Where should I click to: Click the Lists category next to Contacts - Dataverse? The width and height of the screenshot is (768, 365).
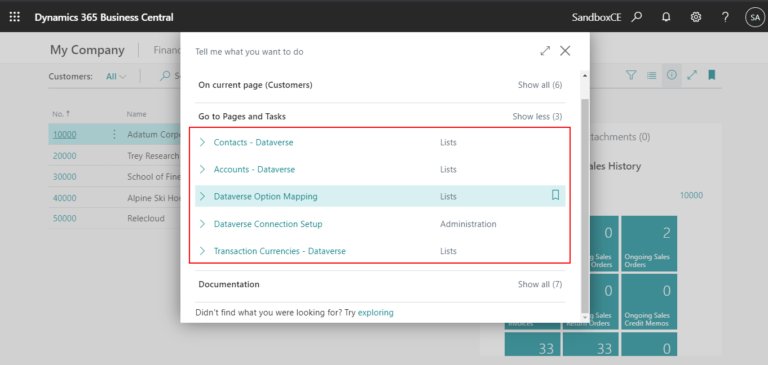[448, 143]
